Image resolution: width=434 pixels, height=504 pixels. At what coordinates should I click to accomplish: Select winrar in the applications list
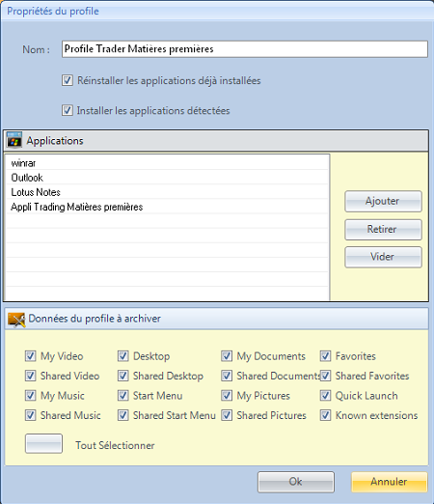pyautogui.click(x=167, y=163)
